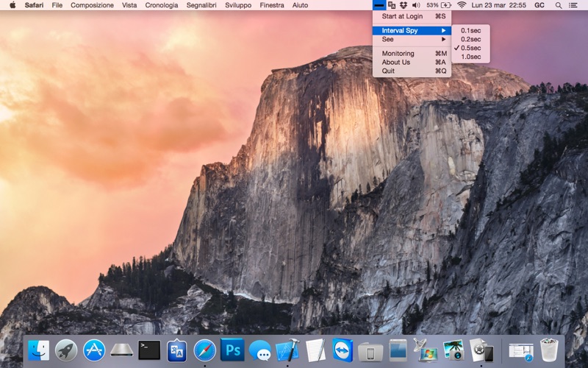Open the silver disk drive Dock icon
The width and height of the screenshot is (588, 368).
click(x=121, y=351)
